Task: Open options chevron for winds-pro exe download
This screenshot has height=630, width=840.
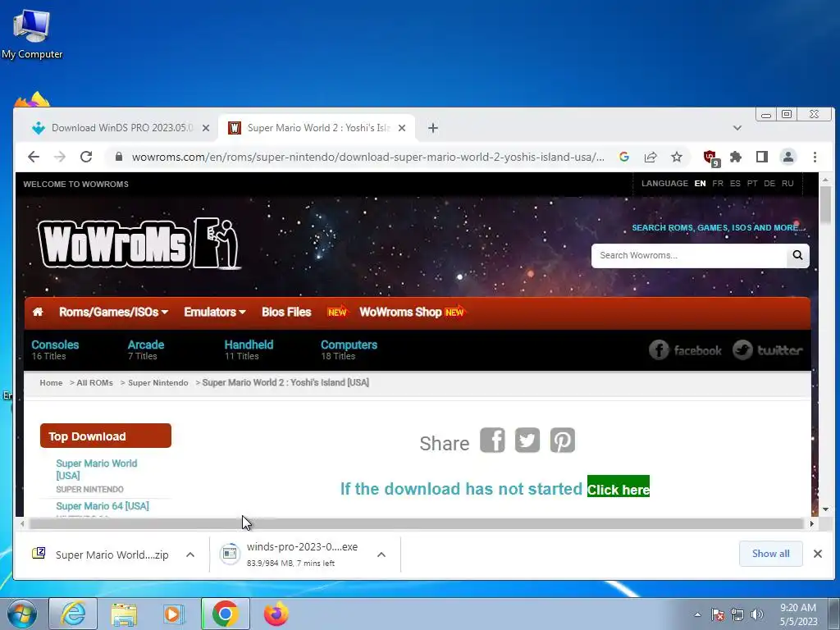Action: 381,555
